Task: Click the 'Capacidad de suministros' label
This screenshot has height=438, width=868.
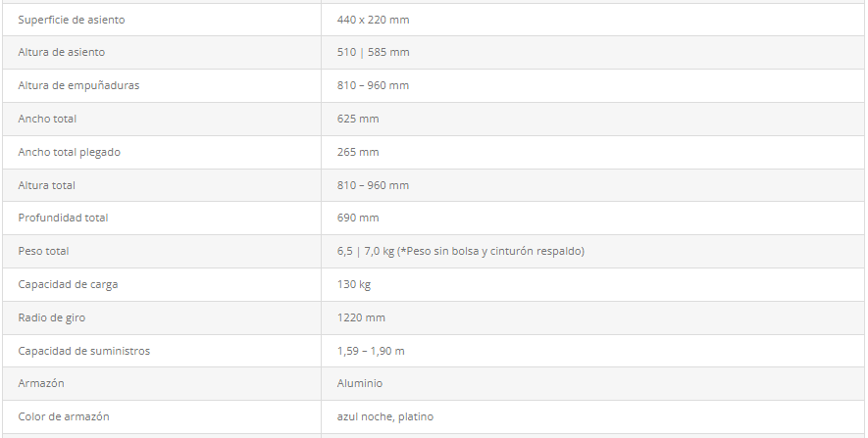Action: click(x=84, y=351)
